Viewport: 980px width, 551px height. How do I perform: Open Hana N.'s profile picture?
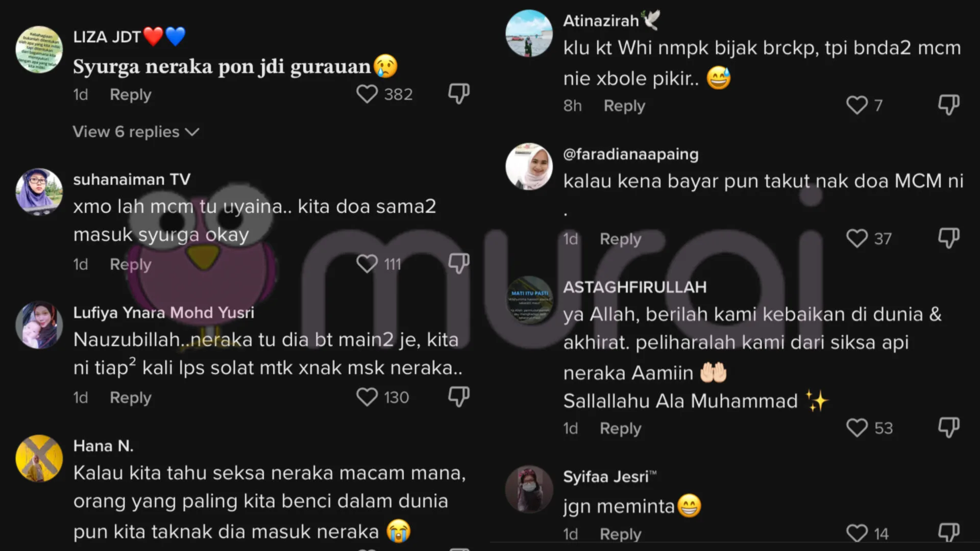coord(39,458)
